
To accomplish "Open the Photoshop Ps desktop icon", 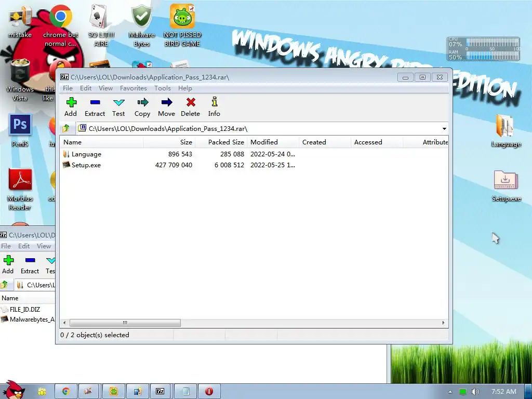I will tap(20, 130).
